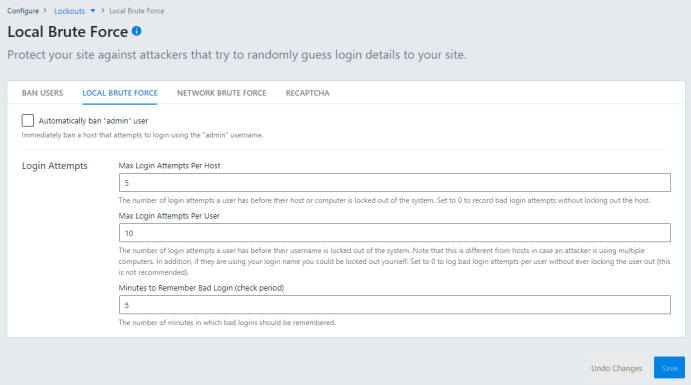This screenshot has height=385, width=691.
Task: Click the Undo Changes button
Action: point(617,368)
